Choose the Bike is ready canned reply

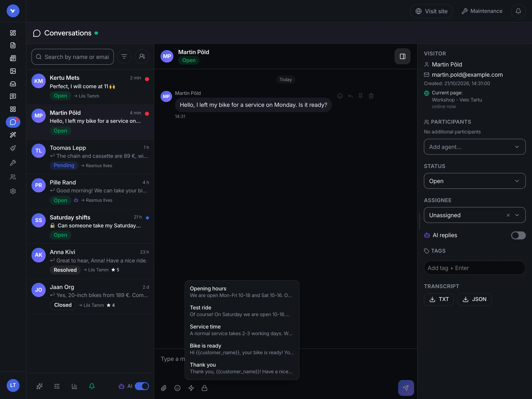click(x=242, y=349)
